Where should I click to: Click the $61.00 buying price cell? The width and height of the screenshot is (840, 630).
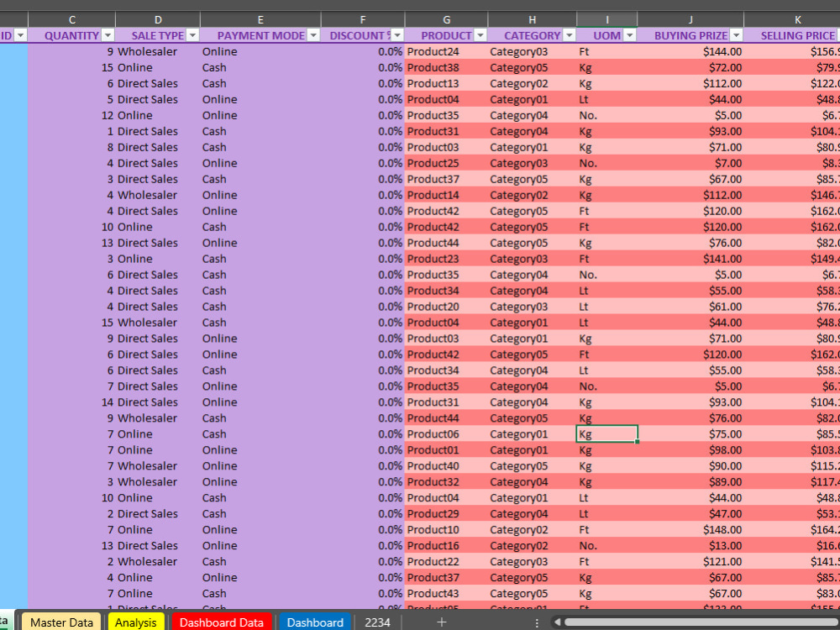(690, 307)
